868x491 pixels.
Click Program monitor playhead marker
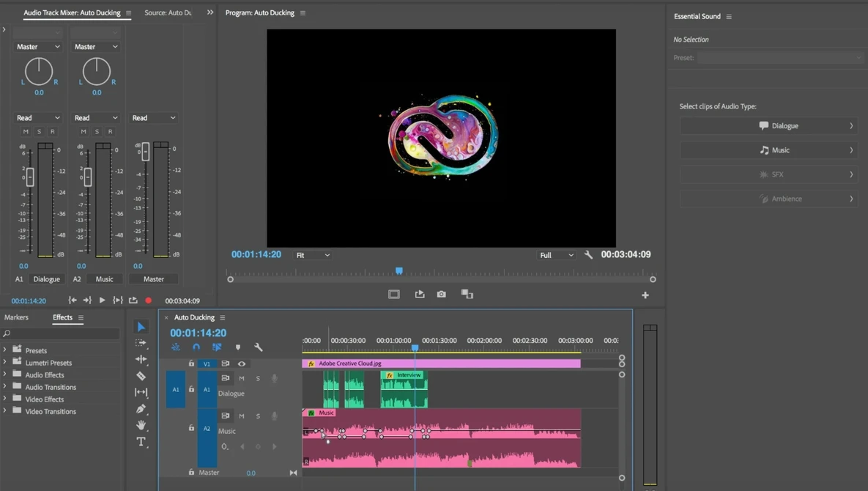pos(399,270)
